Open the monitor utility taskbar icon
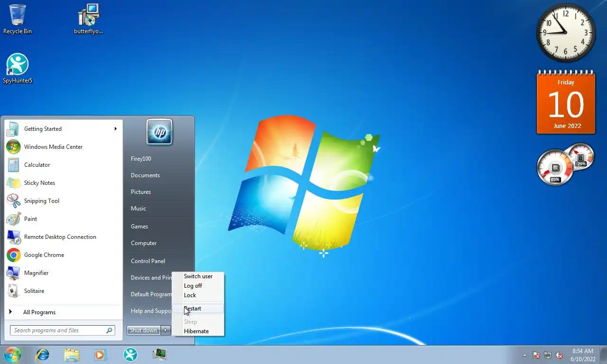This screenshot has width=607, height=364. [159, 354]
